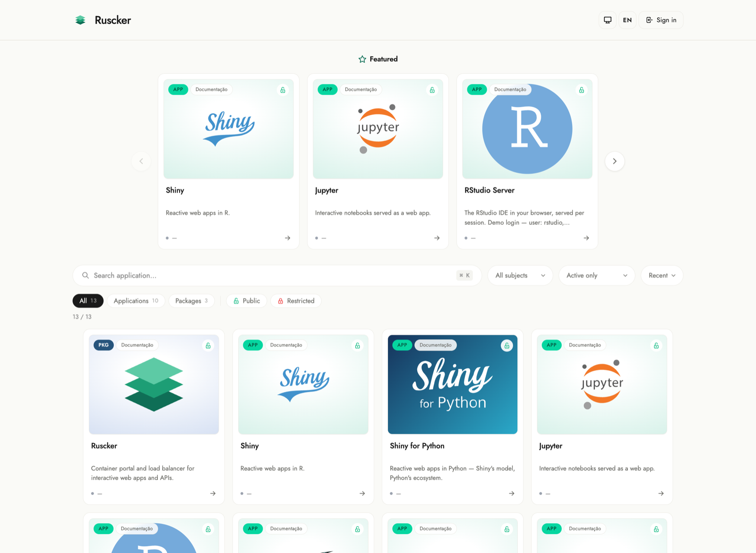Image resolution: width=756 pixels, height=553 pixels.
Task: Click the Ruscker card title
Action: [x=104, y=446]
